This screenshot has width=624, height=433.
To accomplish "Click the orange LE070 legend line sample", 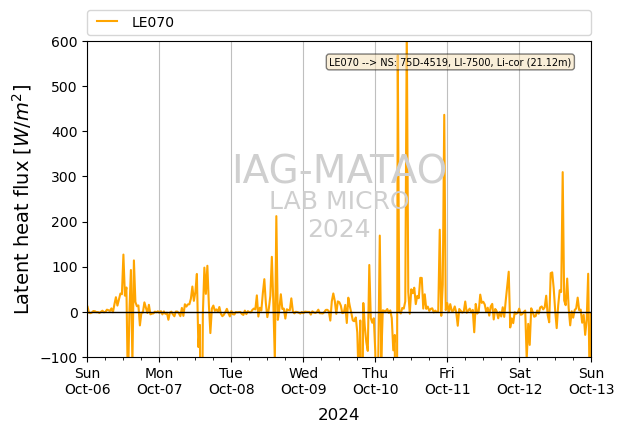I will 107,21.
